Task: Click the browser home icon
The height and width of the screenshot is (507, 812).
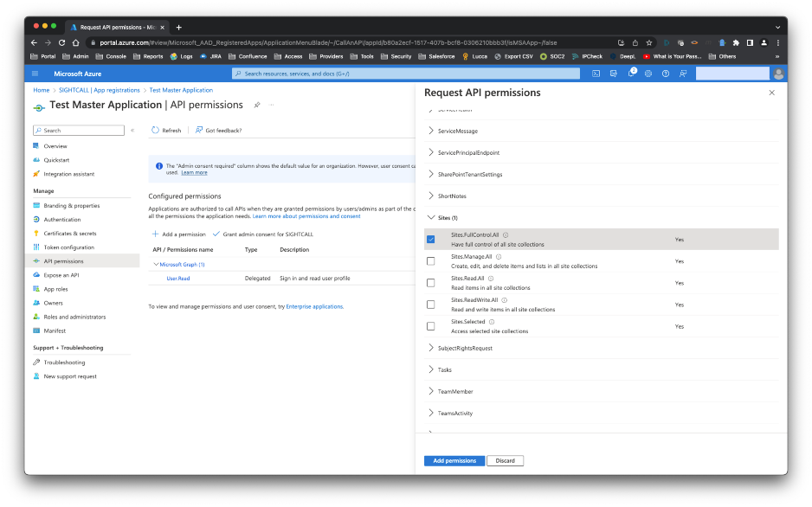Action: [x=75, y=42]
